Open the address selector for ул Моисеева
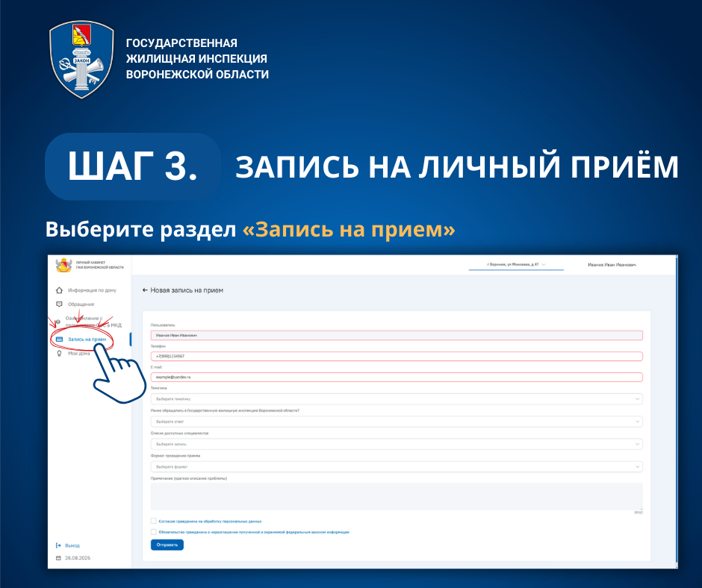Image resolution: width=702 pixels, height=588 pixels. coord(515,265)
